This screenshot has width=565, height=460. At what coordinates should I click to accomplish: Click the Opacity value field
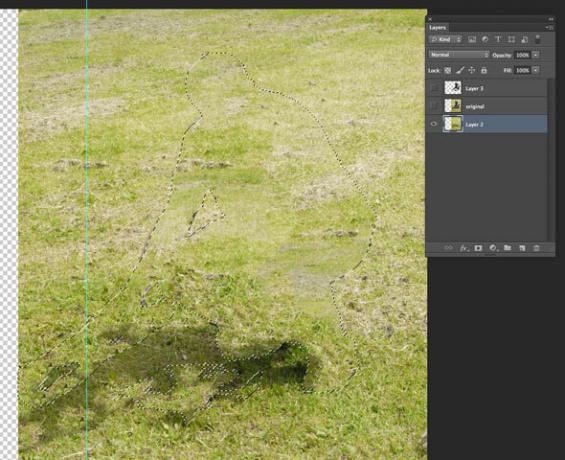522,55
